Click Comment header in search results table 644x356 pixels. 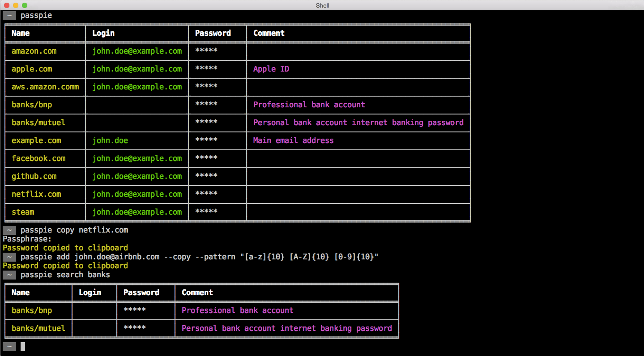(x=197, y=292)
